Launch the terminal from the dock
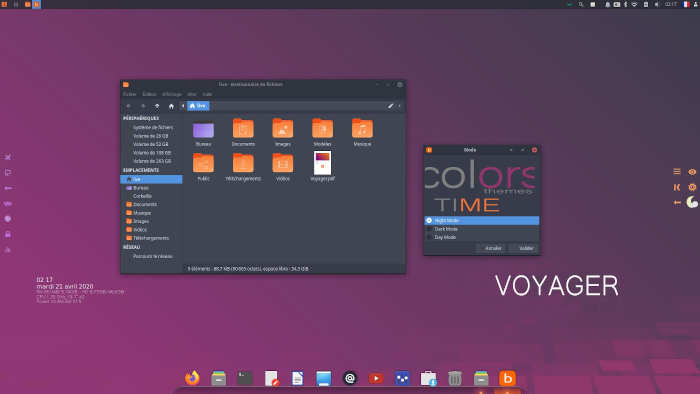The width and height of the screenshot is (700, 394). coord(245,378)
